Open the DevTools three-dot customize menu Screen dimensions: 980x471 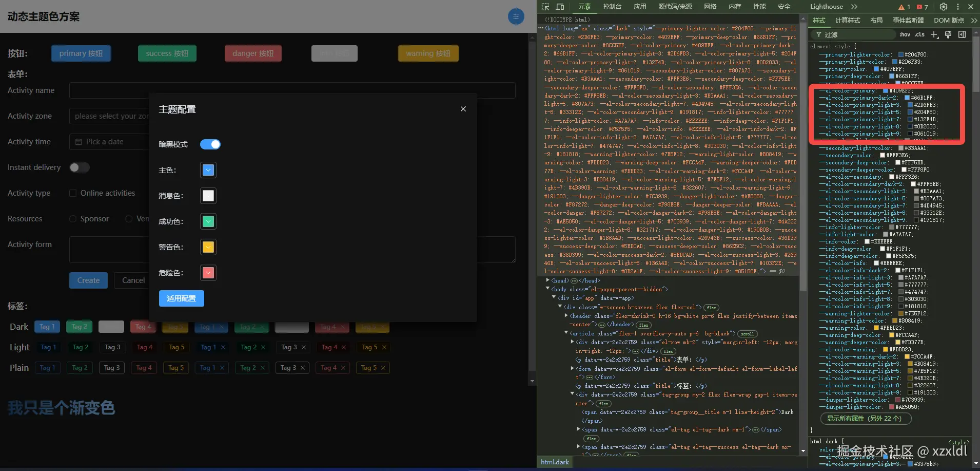click(x=957, y=7)
